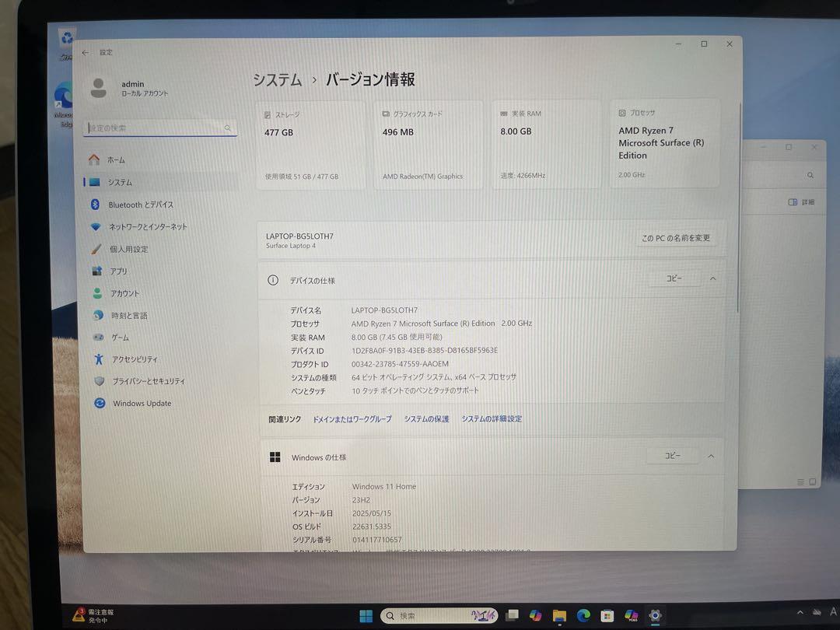Viewport: 840px width, 630px height.
Task: Open Copilot from the taskbar
Action: tap(535, 615)
